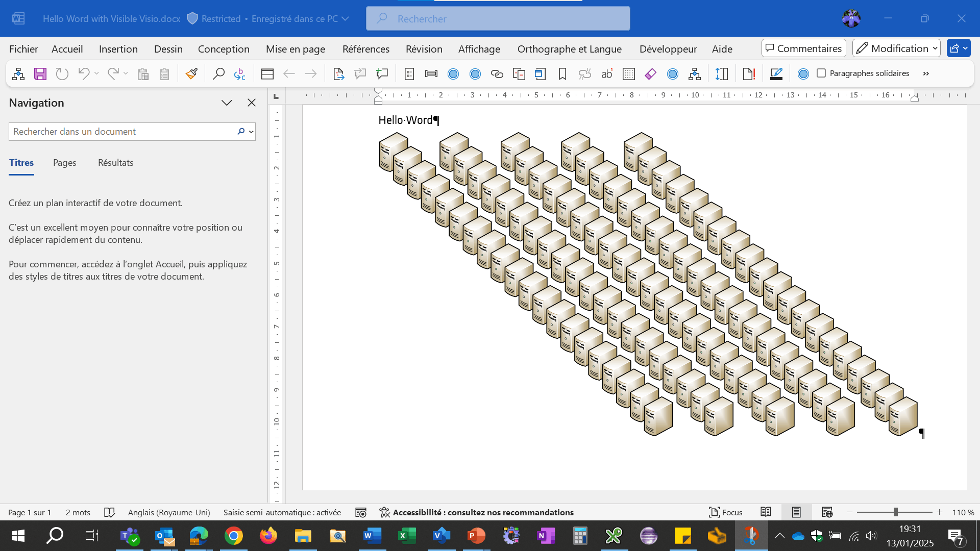Click Accessibilité recommendations in status bar
Image resolution: width=980 pixels, height=551 pixels.
(476, 512)
